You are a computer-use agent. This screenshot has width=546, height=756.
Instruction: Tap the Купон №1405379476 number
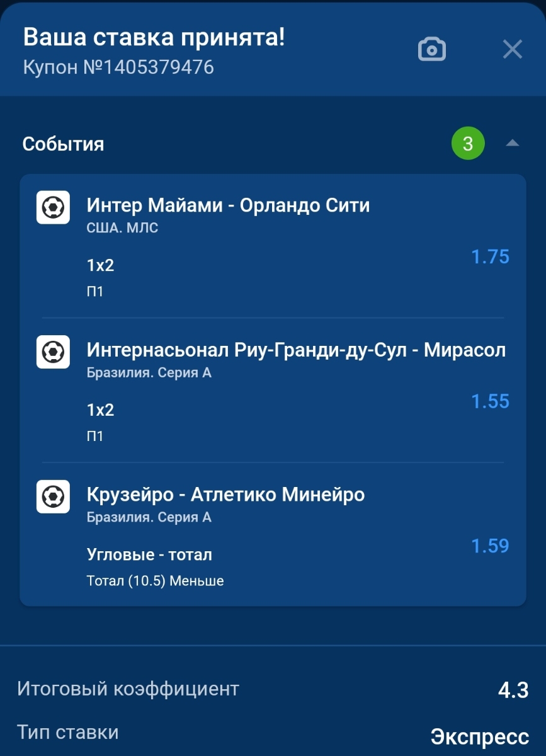[118, 67]
